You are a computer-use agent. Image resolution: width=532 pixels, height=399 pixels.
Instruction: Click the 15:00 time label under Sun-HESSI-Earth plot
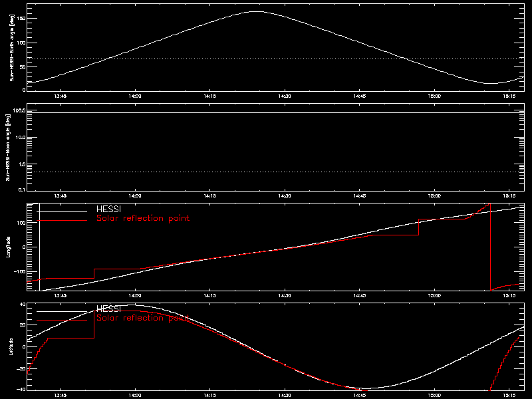click(434, 96)
